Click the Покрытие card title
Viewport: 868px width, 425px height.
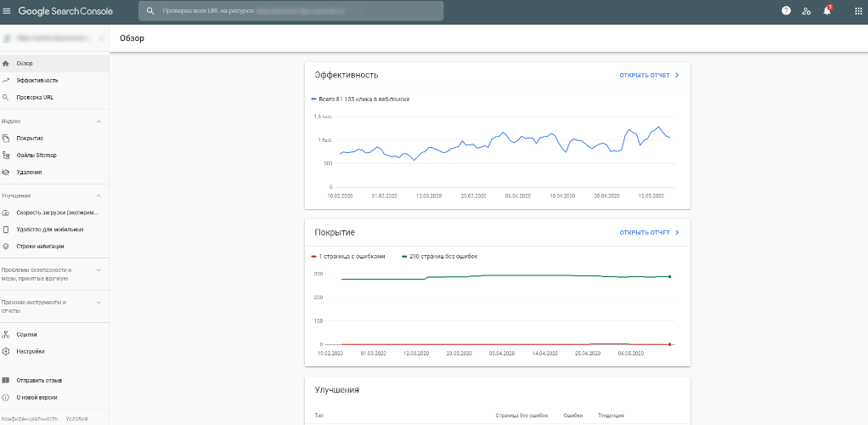[335, 232]
